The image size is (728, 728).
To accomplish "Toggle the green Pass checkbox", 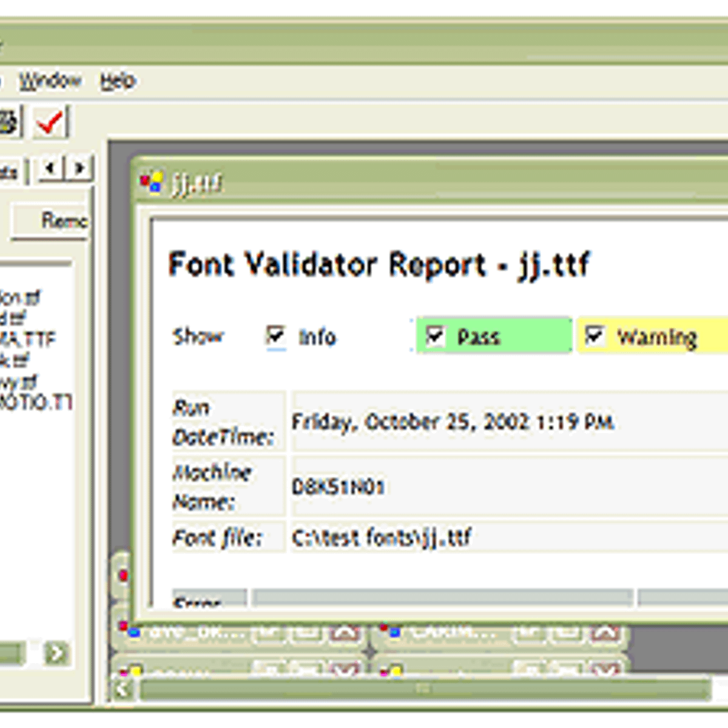I will pos(435,335).
